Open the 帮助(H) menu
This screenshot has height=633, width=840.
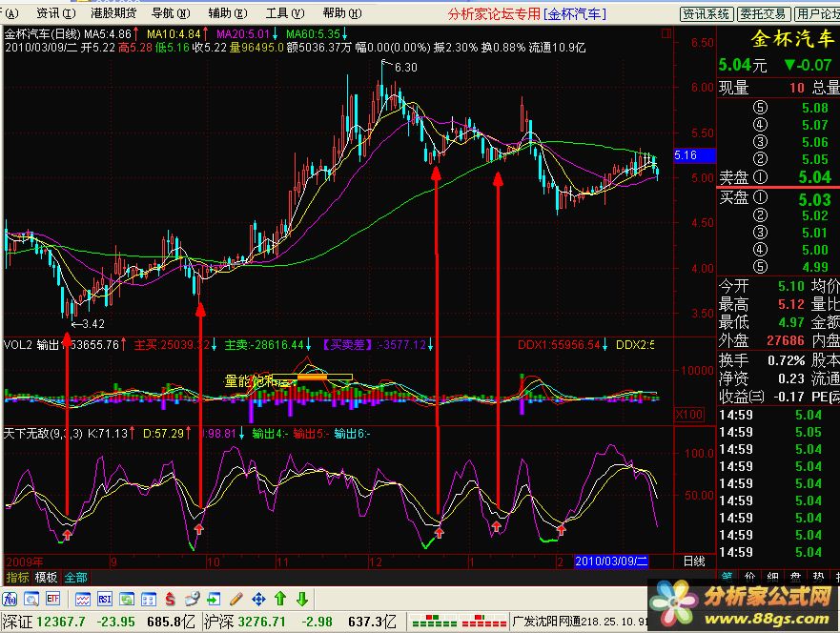[x=341, y=12]
